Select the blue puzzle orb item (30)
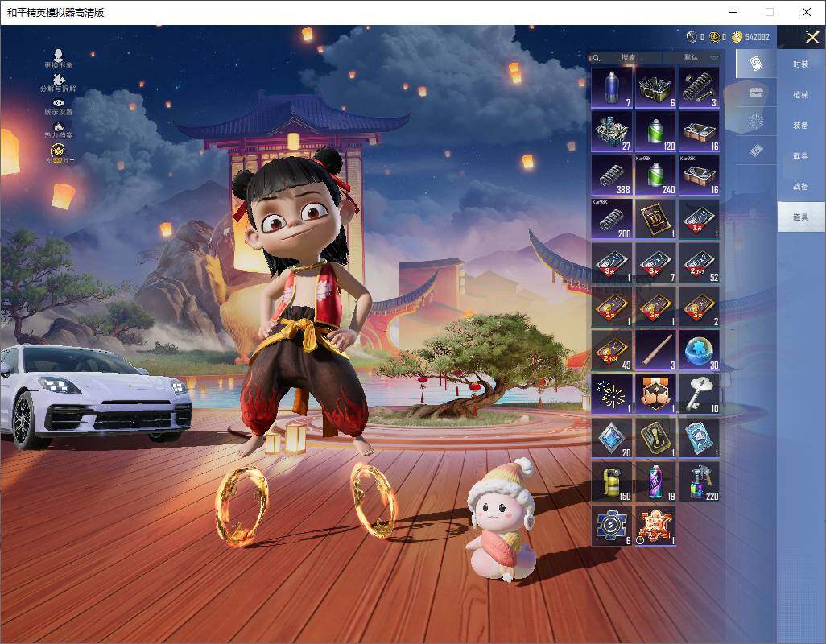 tap(699, 350)
